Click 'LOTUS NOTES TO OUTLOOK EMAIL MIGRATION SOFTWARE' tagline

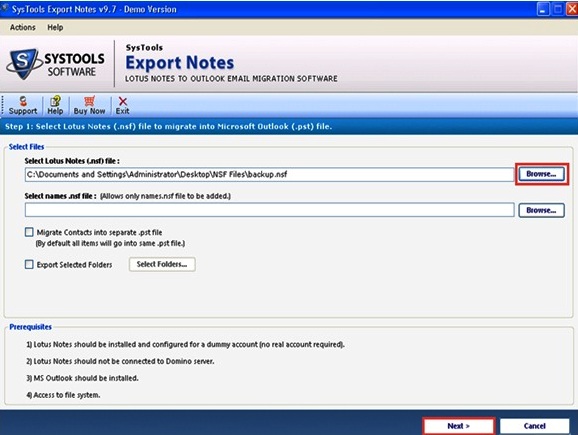click(231, 79)
